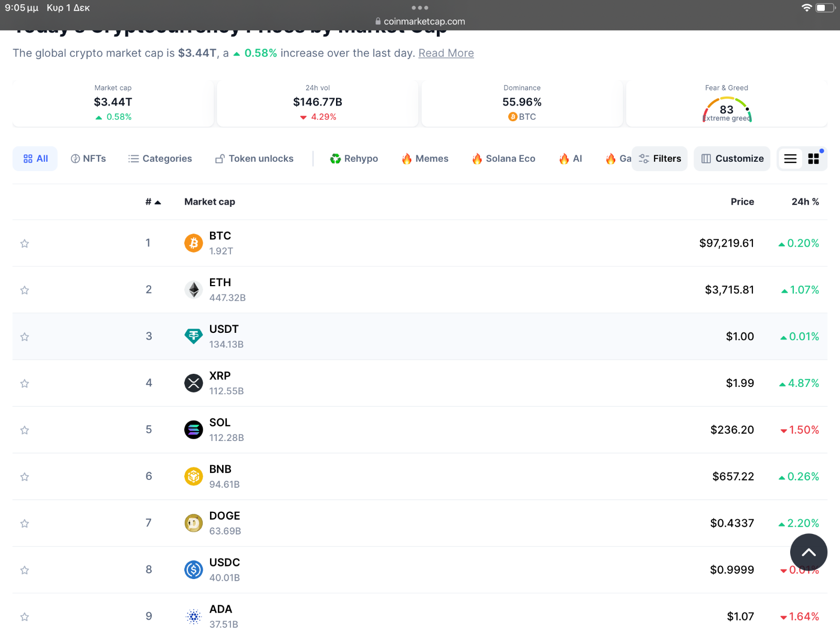
Task: Open the Filters panel
Action: (x=659, y=159)
